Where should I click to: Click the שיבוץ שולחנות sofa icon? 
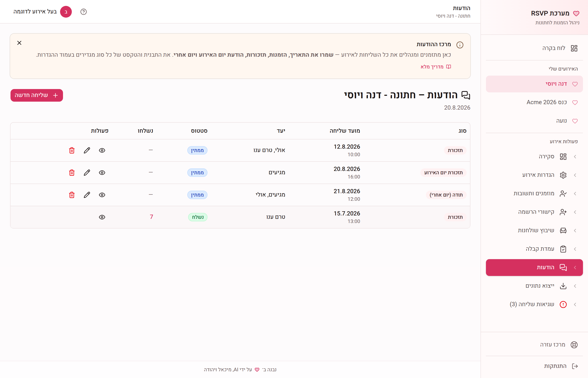[x=563, y=231]
